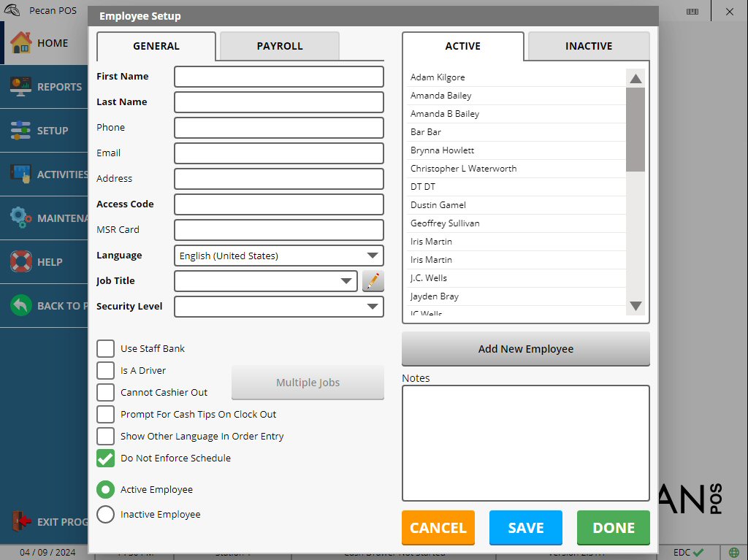Click the blue Save button
The width and height of the screenshot is (748, 560).
tap(526, 528)
